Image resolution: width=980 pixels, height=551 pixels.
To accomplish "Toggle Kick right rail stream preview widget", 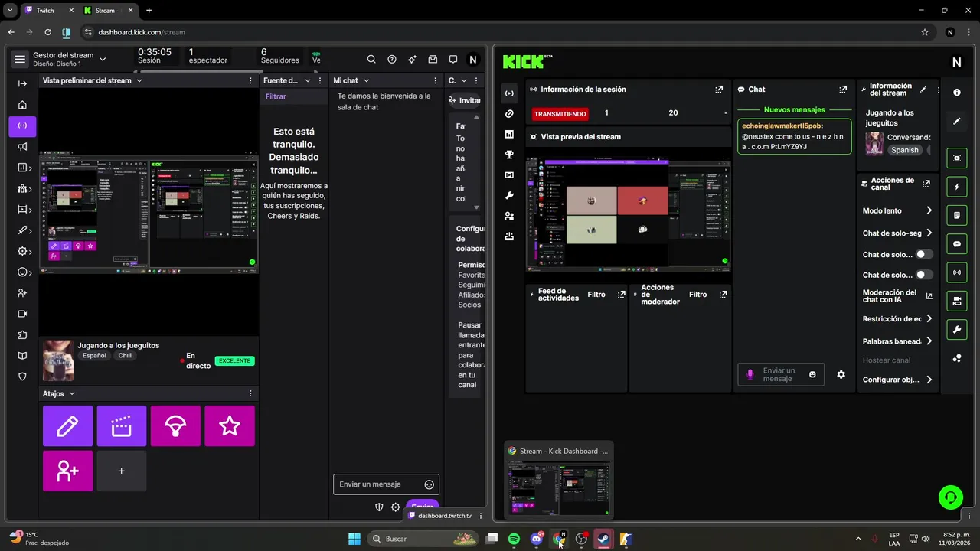I will coord(957,158).
